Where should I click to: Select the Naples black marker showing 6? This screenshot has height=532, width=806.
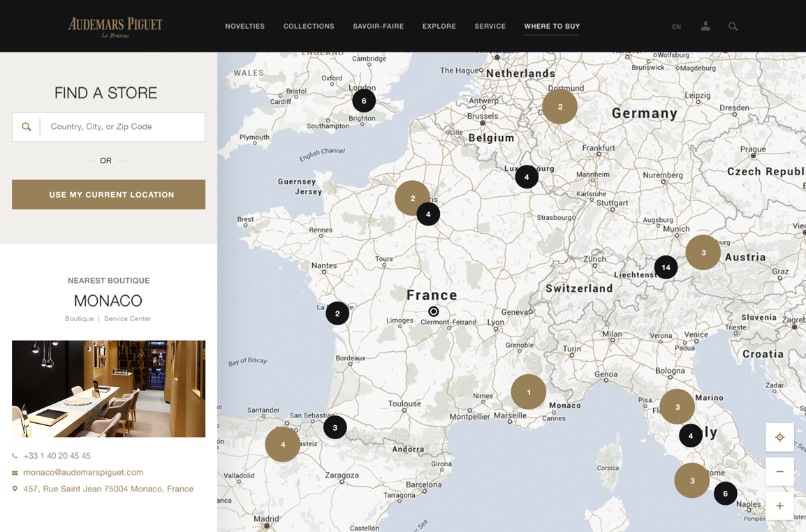coord(725,494)
